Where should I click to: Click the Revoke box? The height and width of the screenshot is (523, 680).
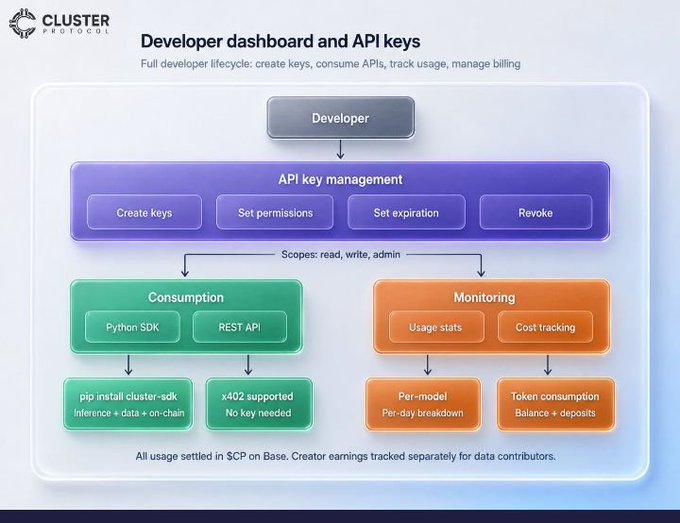[x=536, y=212]
